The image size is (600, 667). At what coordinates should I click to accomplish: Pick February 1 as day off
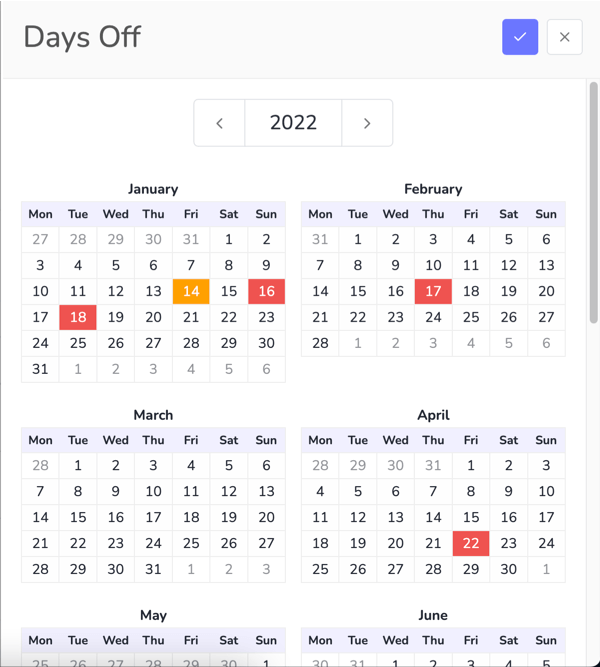point(358,239)
